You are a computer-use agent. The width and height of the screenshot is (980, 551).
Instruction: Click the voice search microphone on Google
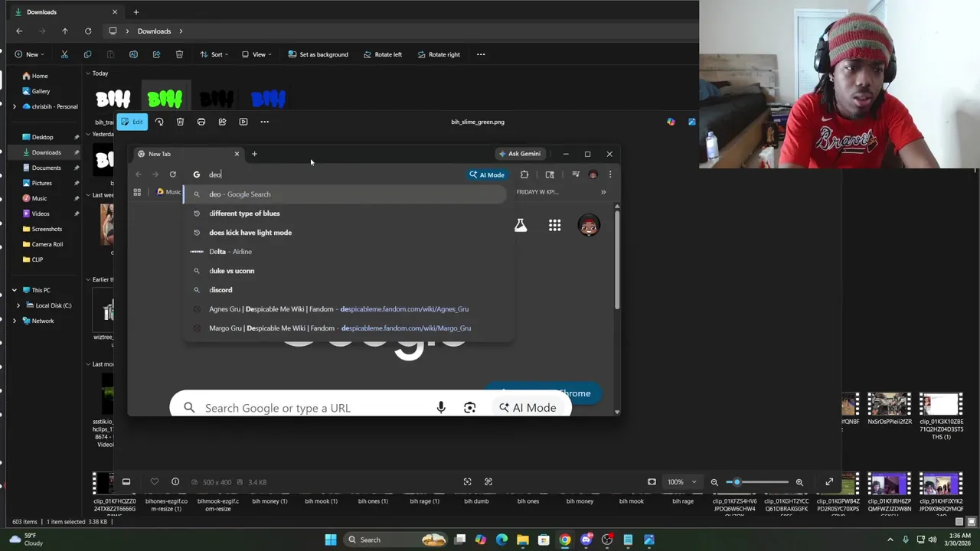(x=441, y=408)
